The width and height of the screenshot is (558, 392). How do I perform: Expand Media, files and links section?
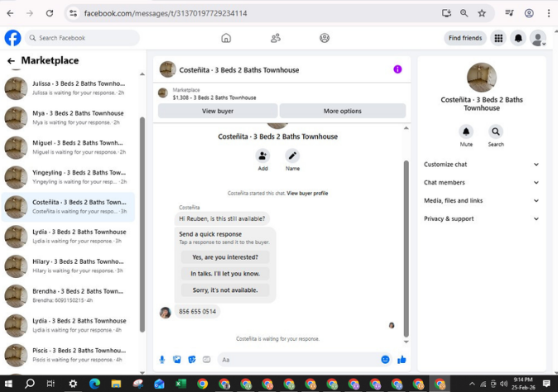pyautogui.click(x=481, y=200)
